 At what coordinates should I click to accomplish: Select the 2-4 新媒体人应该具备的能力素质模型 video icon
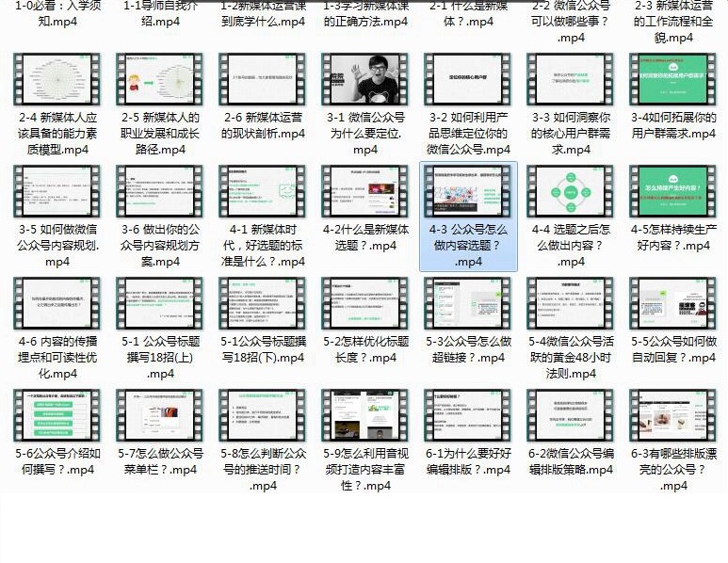click(x=57, y=79)
